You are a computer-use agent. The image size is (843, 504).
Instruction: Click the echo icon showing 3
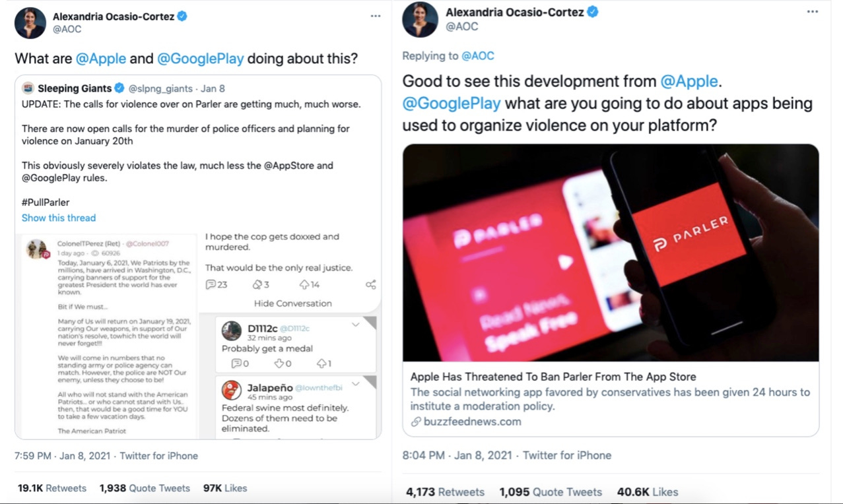coord(257,285)
